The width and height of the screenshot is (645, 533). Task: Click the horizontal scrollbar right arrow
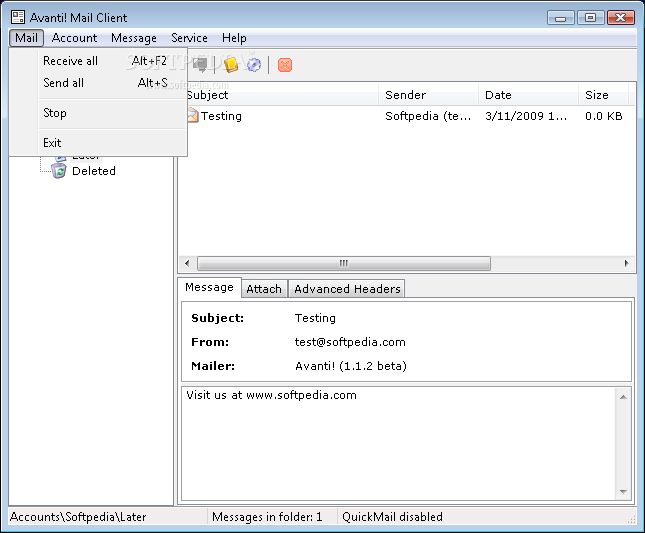(x=626, y=263)
